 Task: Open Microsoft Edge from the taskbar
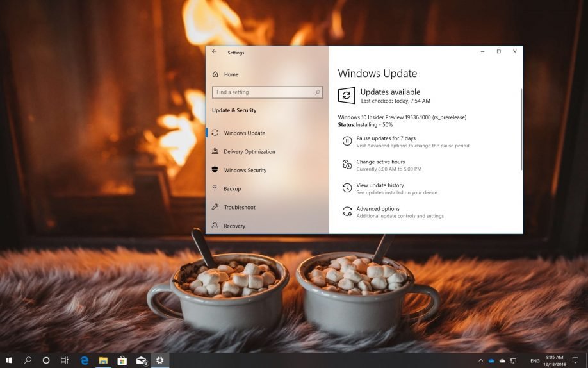(x=84, y=360)
